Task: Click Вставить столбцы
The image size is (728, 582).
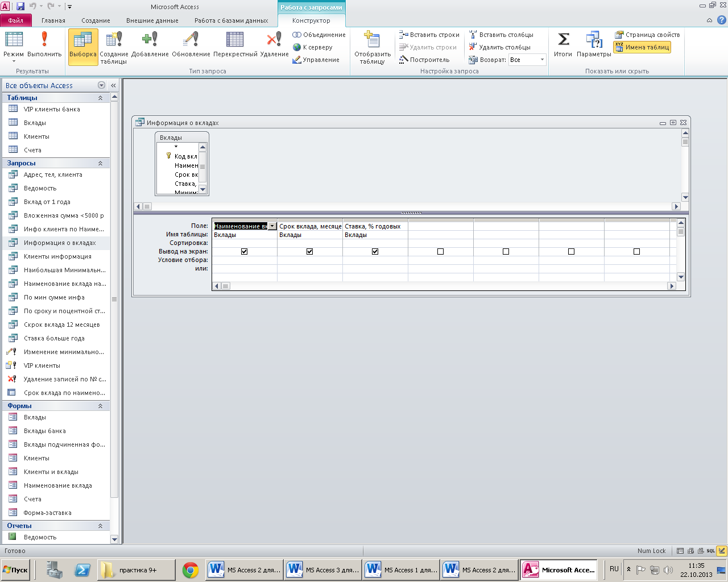Action: [x=502, y=35]
